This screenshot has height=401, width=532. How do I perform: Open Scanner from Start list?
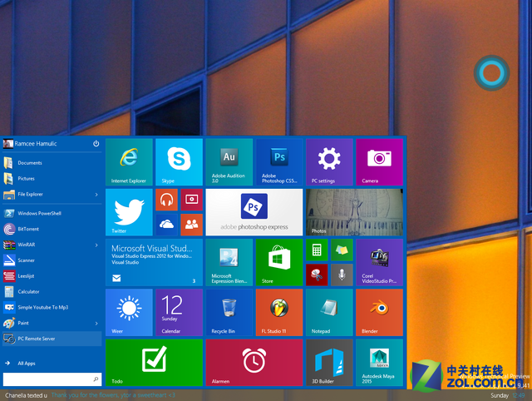pos(52,260)
